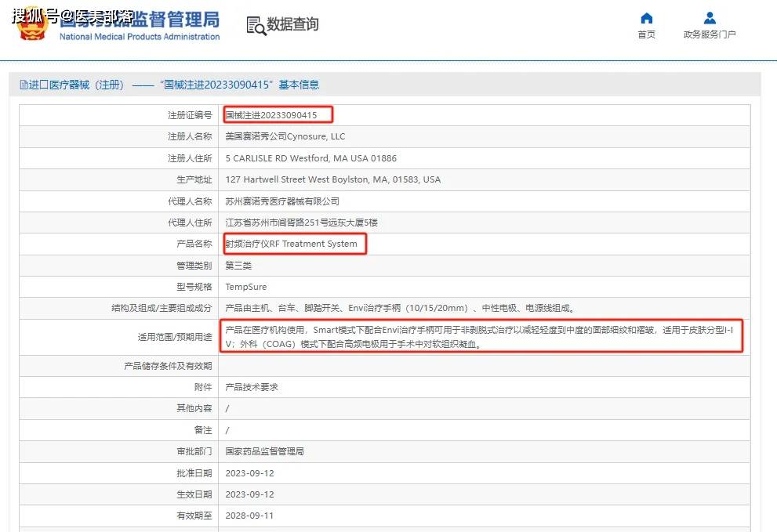Open the 政务服务门户 link text

click(x=710, y=34)
